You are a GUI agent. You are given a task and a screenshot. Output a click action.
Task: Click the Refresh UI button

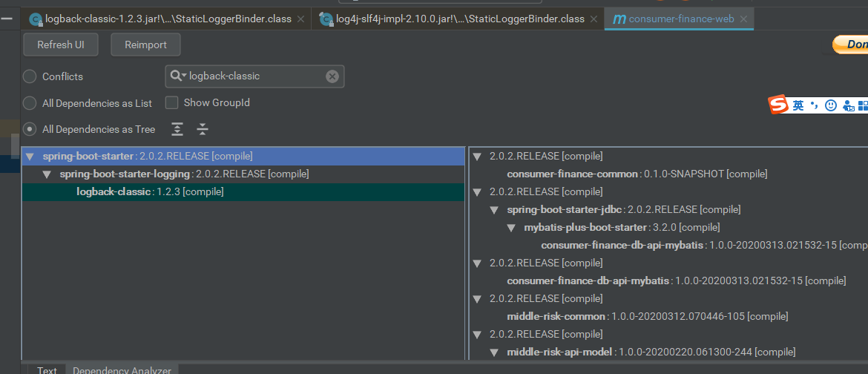[x=61, y=45]
